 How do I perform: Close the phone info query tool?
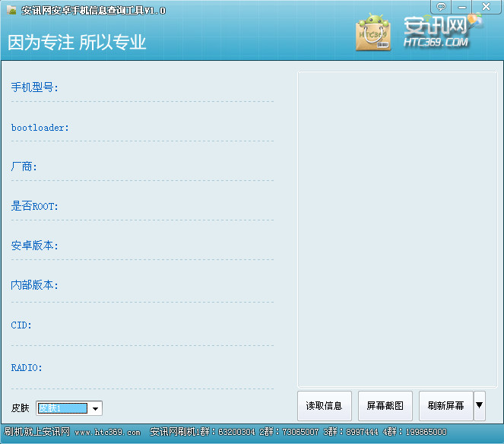click(486, 7)
